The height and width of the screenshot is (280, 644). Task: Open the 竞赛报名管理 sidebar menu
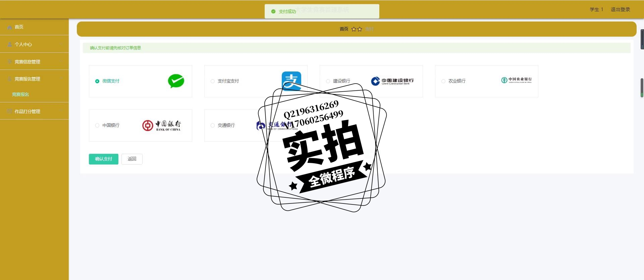(x=34, y=79)
